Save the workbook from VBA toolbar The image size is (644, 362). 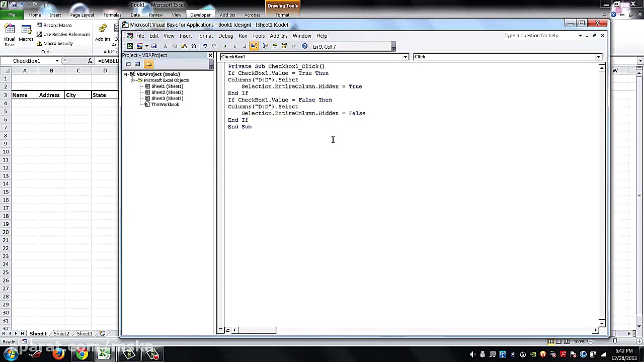coord(154,46)
